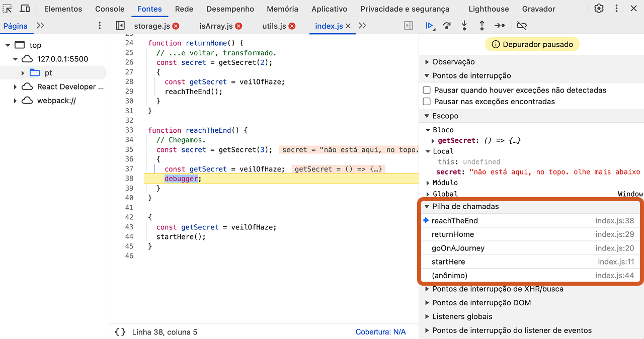
Task: Select goOnAJourney call stack frame
Action: [x=530, y=248]
